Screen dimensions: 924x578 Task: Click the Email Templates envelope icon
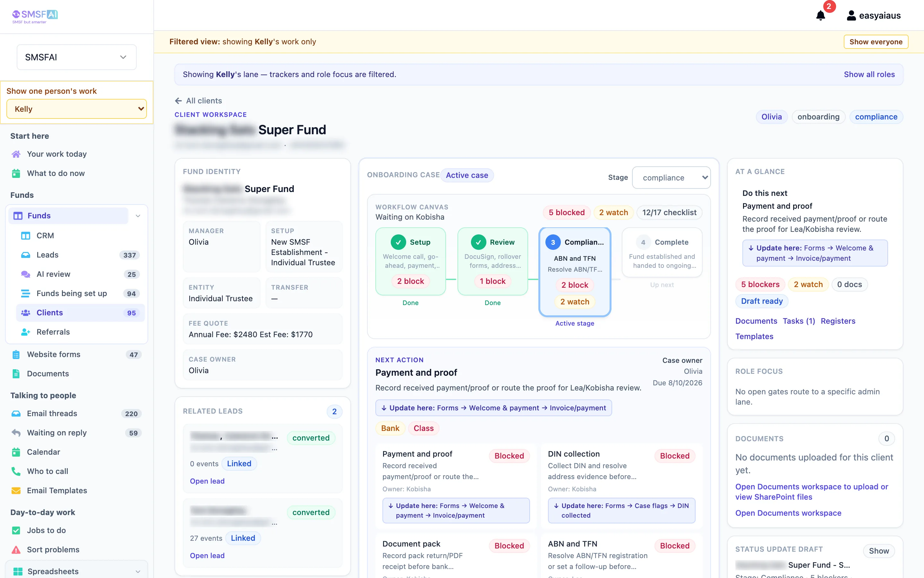16,490
